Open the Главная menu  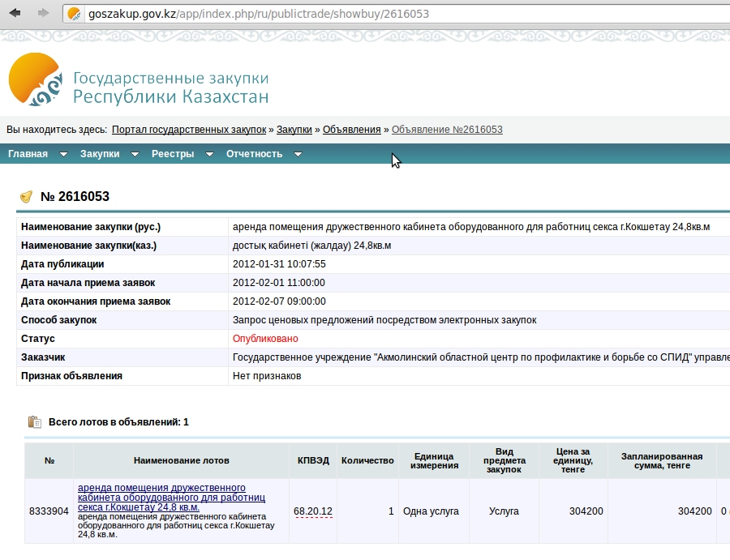click(x=28, y=154)
